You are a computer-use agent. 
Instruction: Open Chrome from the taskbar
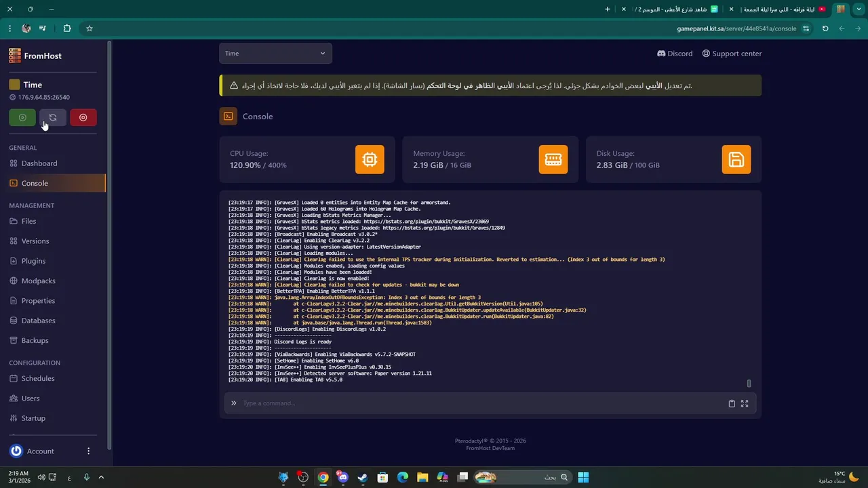pos(323,477)
